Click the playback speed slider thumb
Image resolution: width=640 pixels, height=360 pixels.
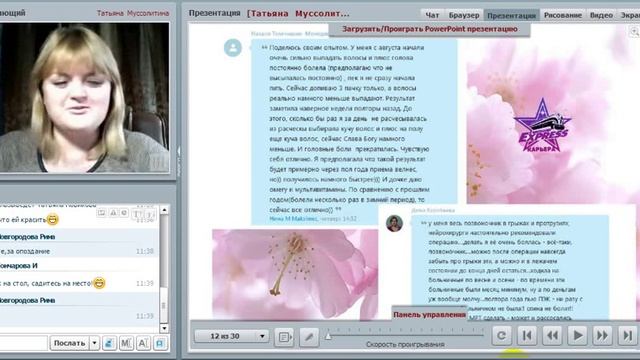tap(328, 336)
